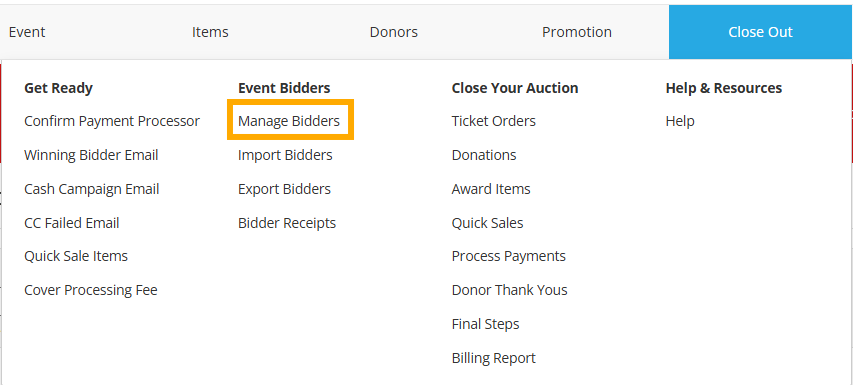
Task: Open the Event tab
Action: [x=27, y=32]
